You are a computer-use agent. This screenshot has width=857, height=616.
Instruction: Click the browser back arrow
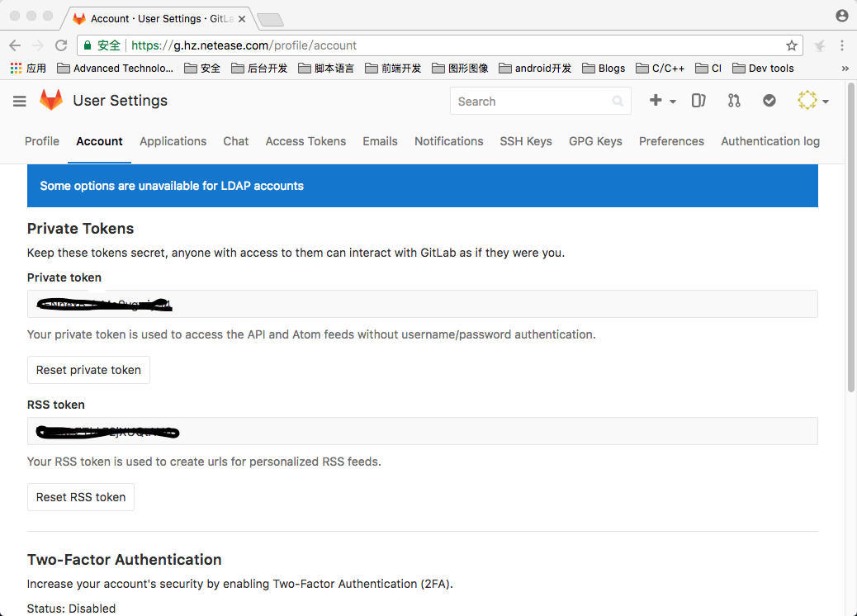click(x=15, y=45)
